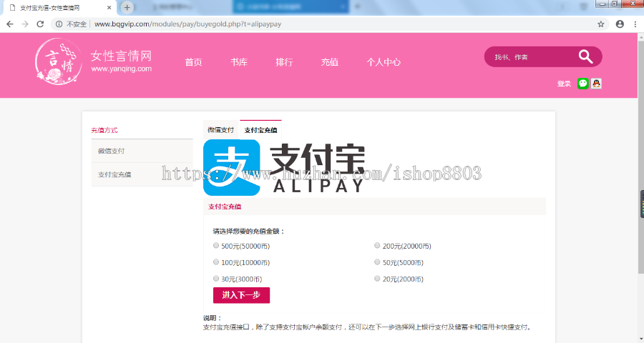The image size is (644, 343).
Task: Click the page vertical scrollbar
Action: tap(640, 156)
